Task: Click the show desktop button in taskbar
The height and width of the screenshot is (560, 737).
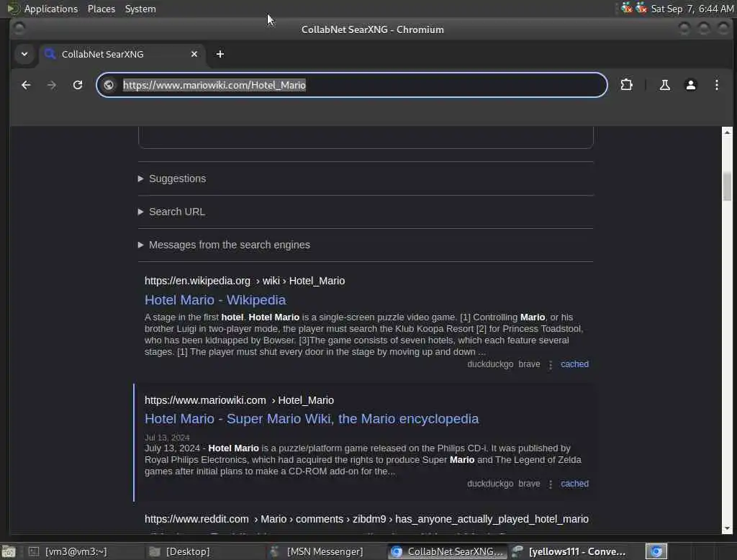Action: [9, 551]
